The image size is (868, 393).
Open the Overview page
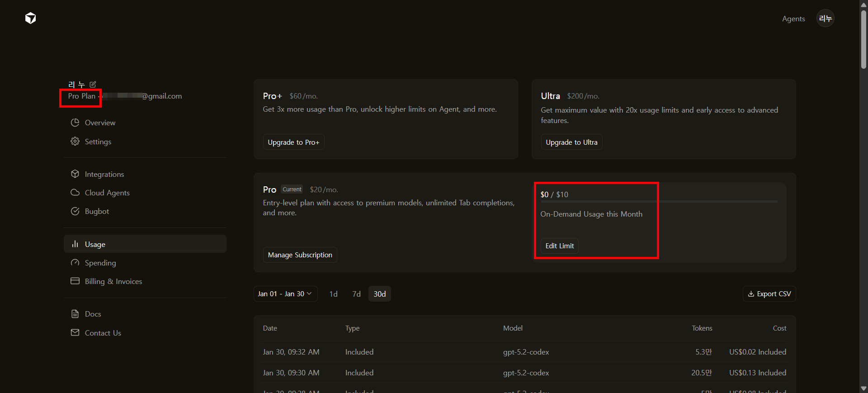coord(145,123)
